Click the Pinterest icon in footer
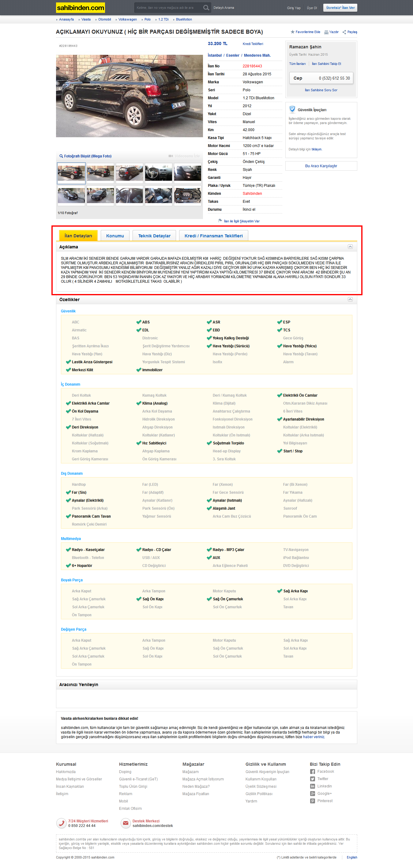 (x=313, y=801)
